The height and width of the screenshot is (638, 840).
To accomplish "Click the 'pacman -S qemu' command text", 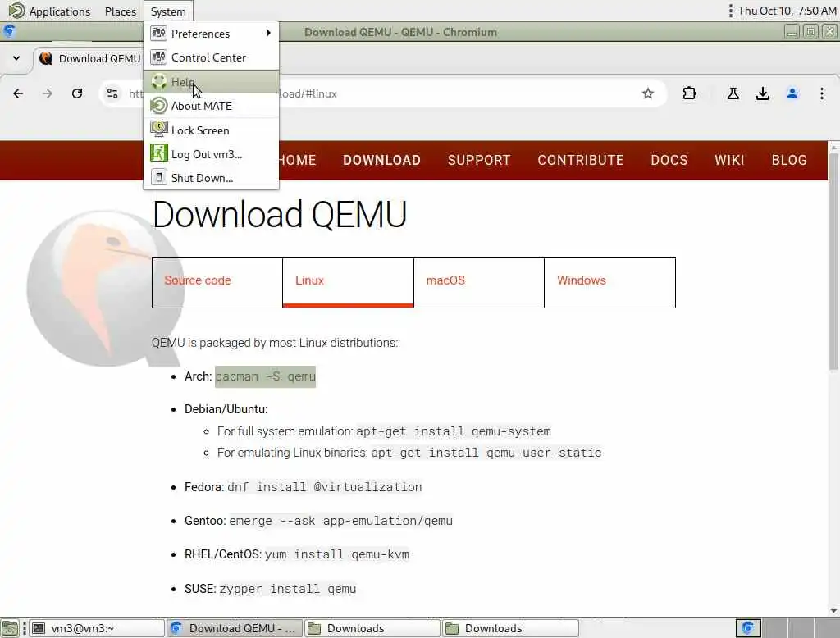I will point(265,376).
